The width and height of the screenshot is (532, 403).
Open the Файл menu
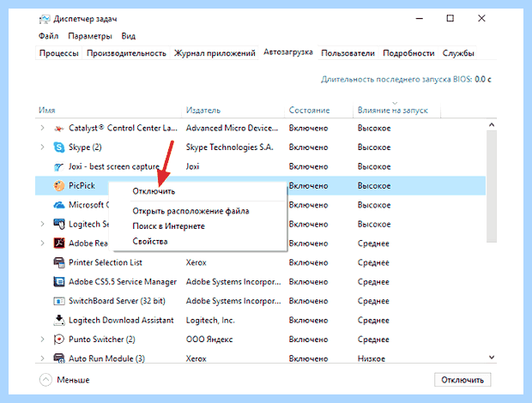click(48, 36)
